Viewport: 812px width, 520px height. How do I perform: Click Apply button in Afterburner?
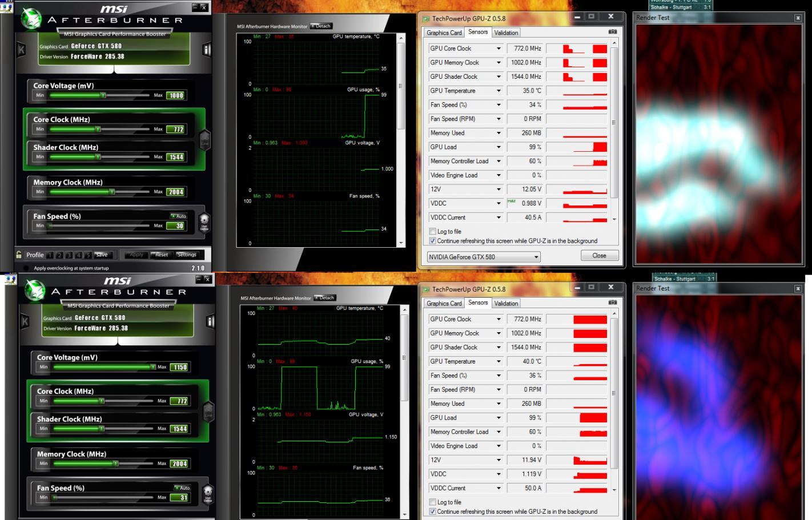coord(136,255)
